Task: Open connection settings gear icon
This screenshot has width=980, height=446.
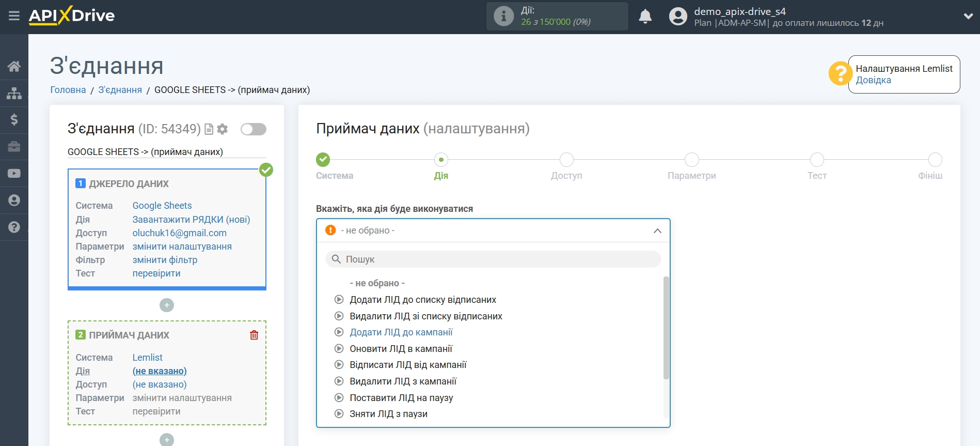Action: tap(223, 129)
